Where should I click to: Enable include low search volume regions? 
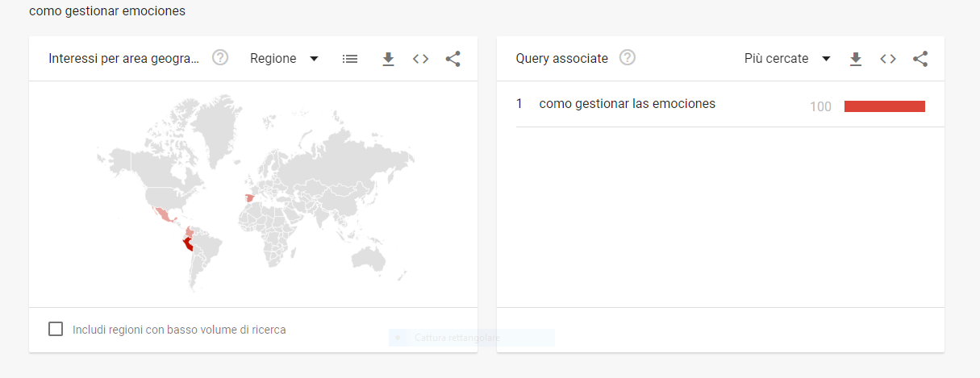coord(56,329)
